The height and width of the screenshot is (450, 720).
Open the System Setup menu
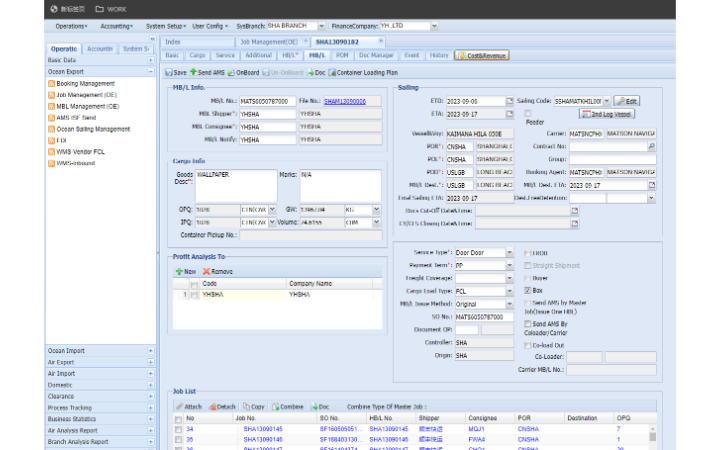click(x=166, y=27)
